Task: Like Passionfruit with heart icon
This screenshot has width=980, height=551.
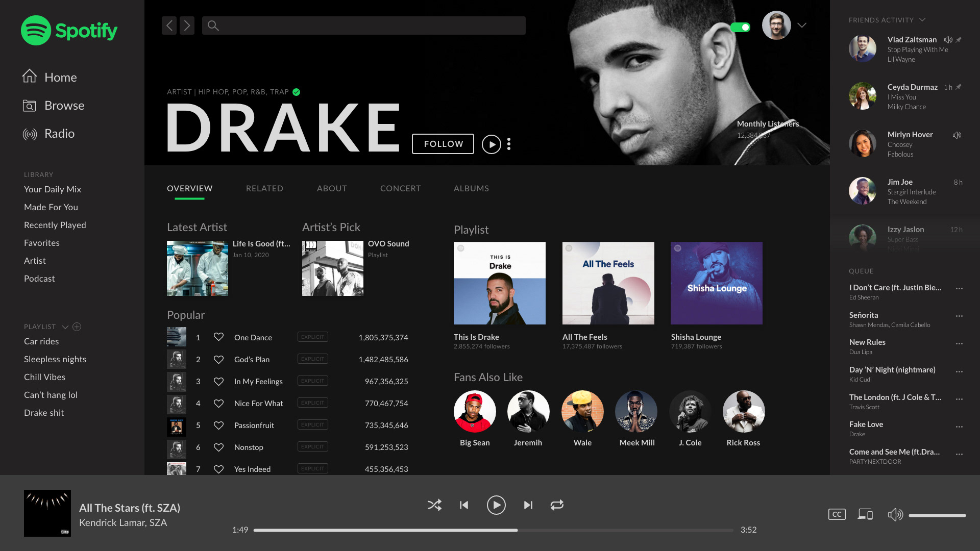Action: click(218, 425)
